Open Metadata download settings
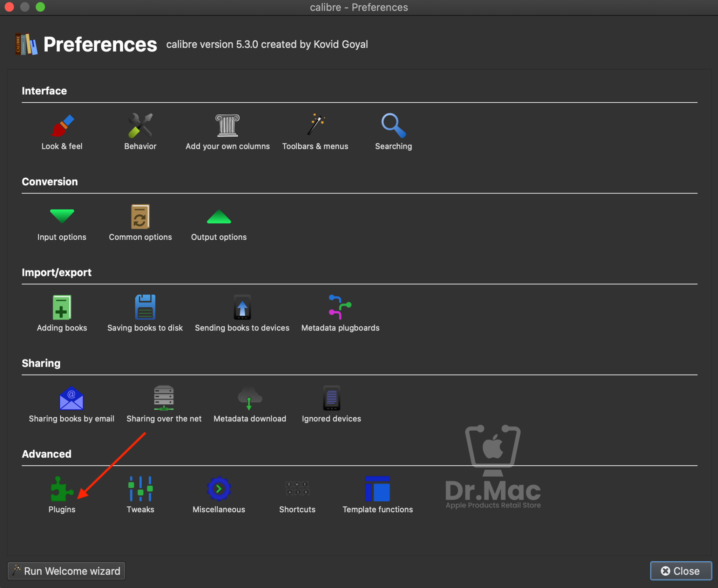This screenshot has width=718, height=588. click(250, 404)
